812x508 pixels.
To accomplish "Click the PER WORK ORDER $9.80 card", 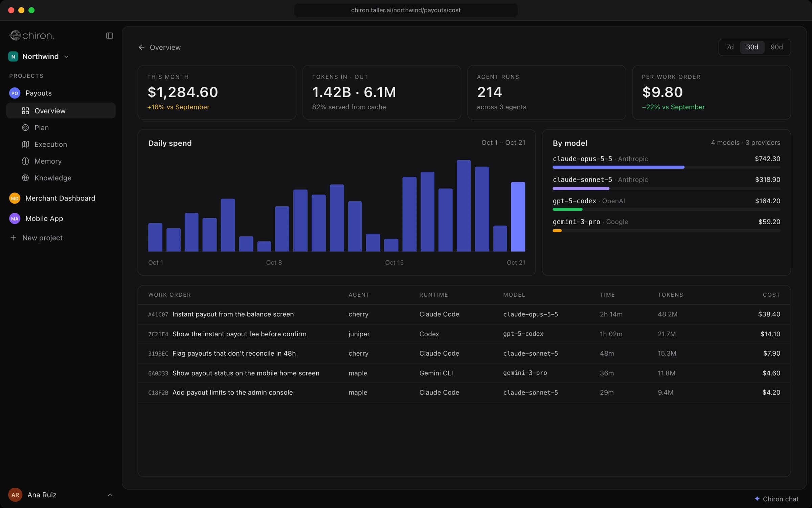I will click(711, 92).
